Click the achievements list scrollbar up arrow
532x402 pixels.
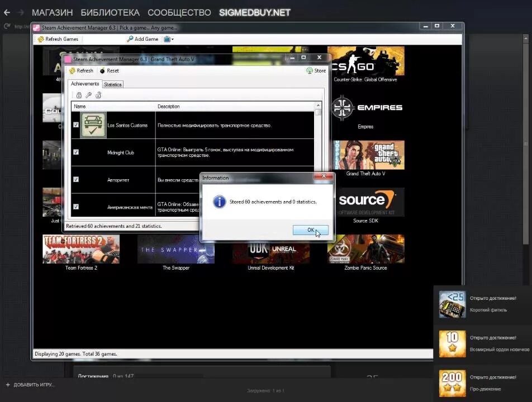click(x=318, y=106)
